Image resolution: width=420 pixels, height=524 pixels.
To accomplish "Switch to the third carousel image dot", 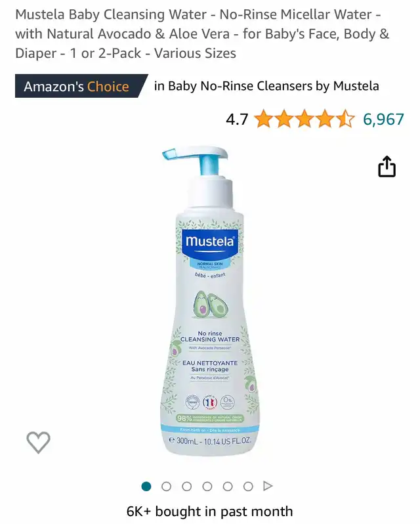I will point(187,486).
